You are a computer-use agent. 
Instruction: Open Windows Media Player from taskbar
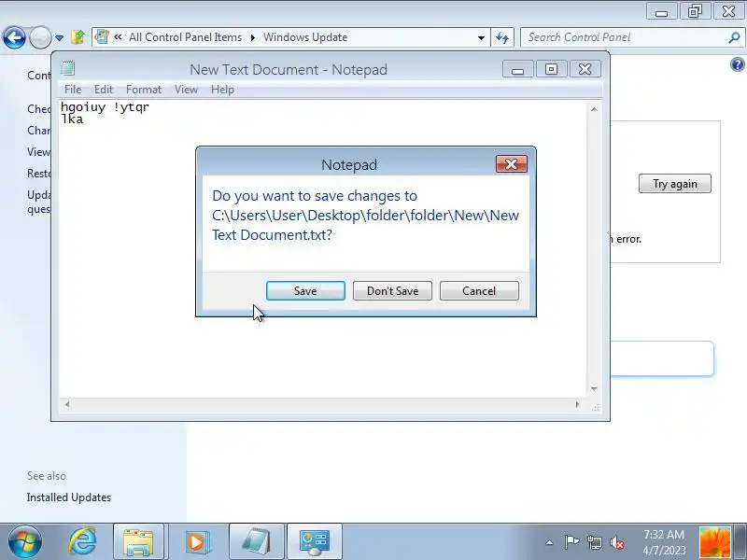coord(196,541)
